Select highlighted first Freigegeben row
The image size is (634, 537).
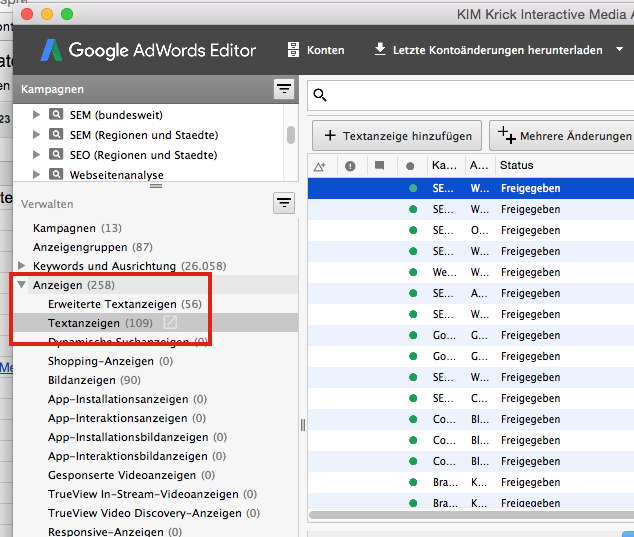pos(471,188)
